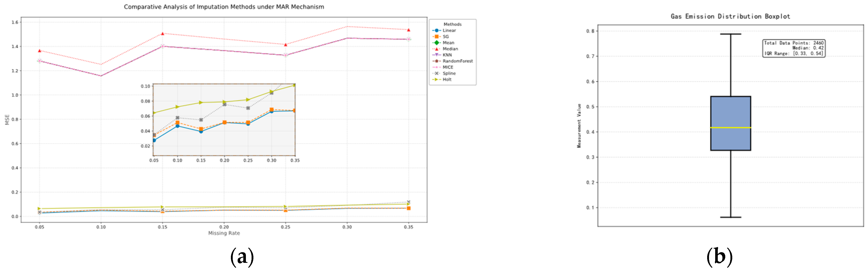Click the "Methods" legend heading
Screen dimensions: 868x275
pos(452,24)
